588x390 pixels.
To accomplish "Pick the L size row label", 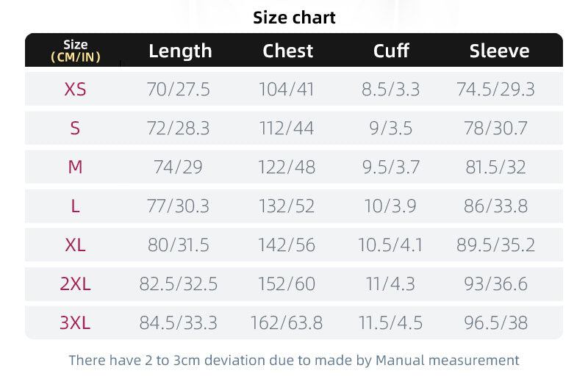I will (x=75, y=206).
